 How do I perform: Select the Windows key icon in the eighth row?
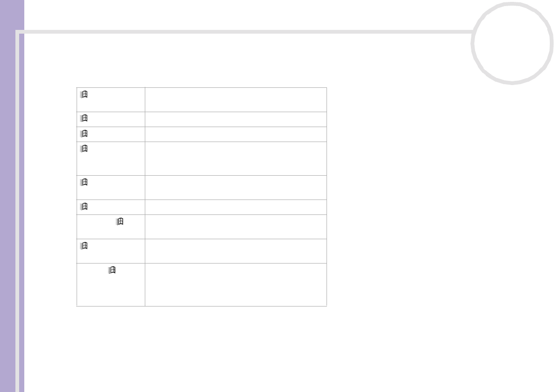point(84,246)
